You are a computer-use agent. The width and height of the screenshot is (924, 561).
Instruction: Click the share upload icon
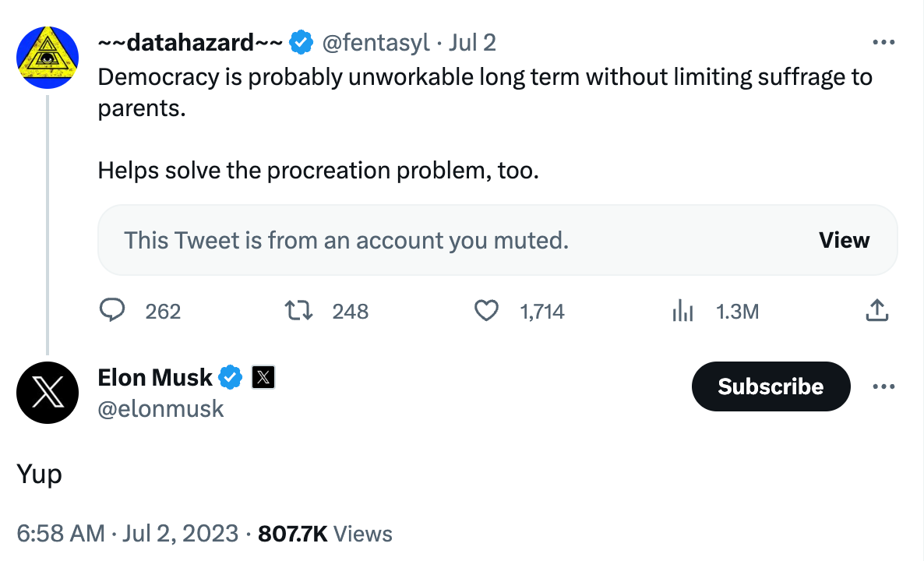coord(876,310)
